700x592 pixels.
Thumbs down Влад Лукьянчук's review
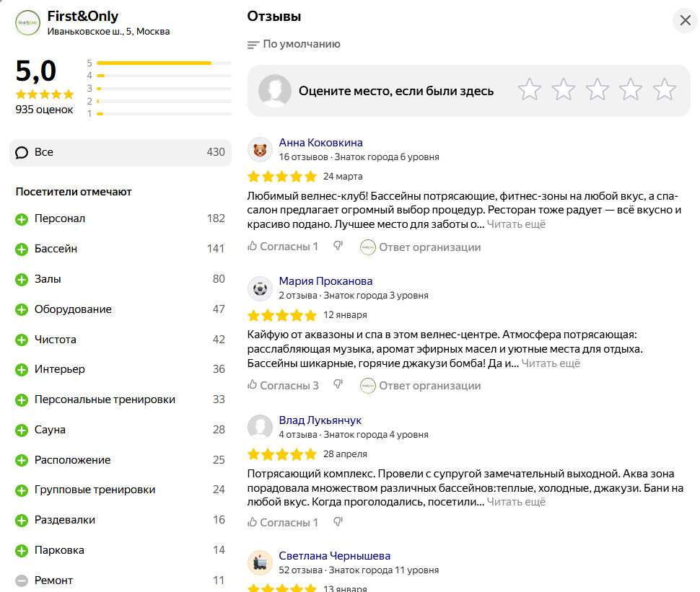point(338,522)
